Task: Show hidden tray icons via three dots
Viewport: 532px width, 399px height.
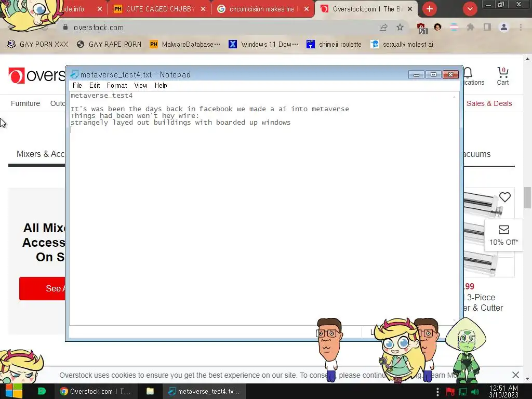Action: [x=437, y=392]
